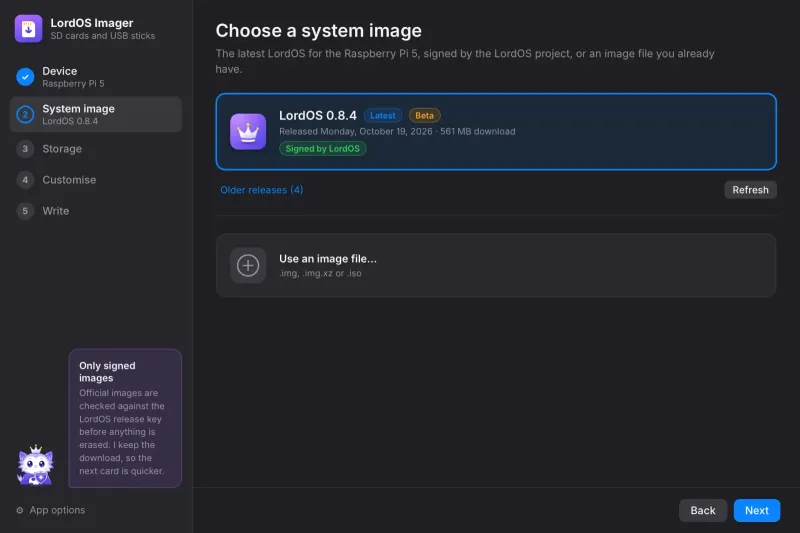Click the Beta badge

424,116
